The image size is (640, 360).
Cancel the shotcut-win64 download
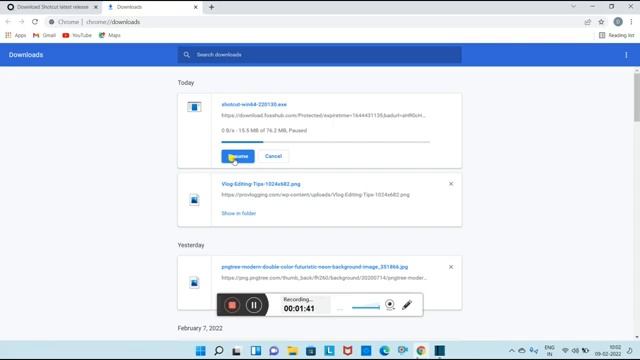(273, 156)
